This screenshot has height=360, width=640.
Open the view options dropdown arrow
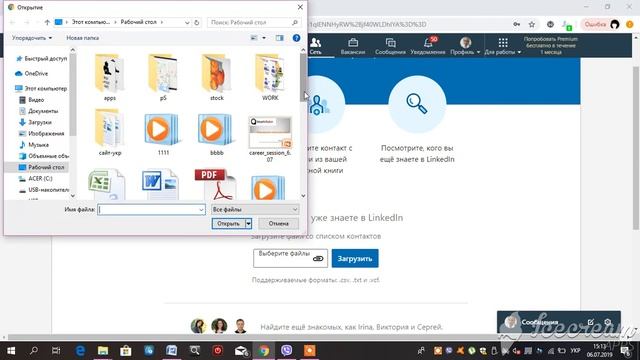click(264, 38)
